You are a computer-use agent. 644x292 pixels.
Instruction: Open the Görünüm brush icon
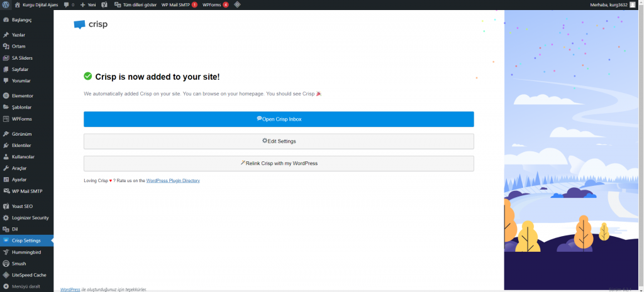coord(6,134)
